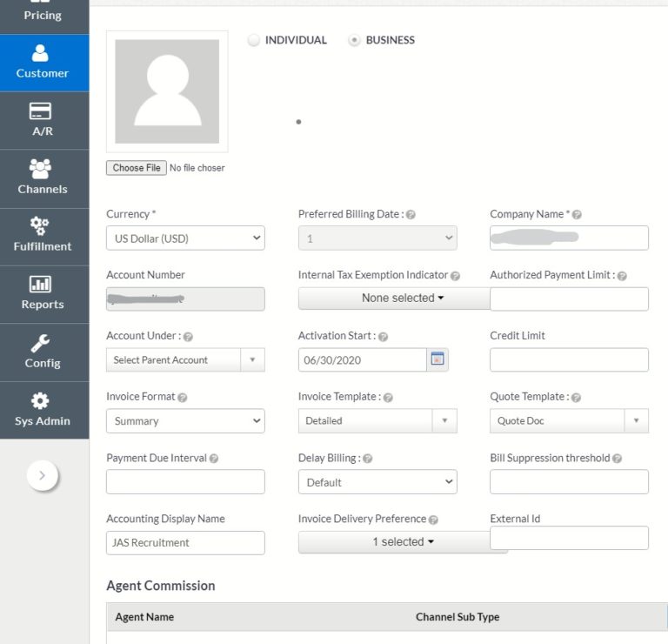Click the Accounting Display Name field
The height and width of the screenshot is (644, 668).
coord(185,543)
